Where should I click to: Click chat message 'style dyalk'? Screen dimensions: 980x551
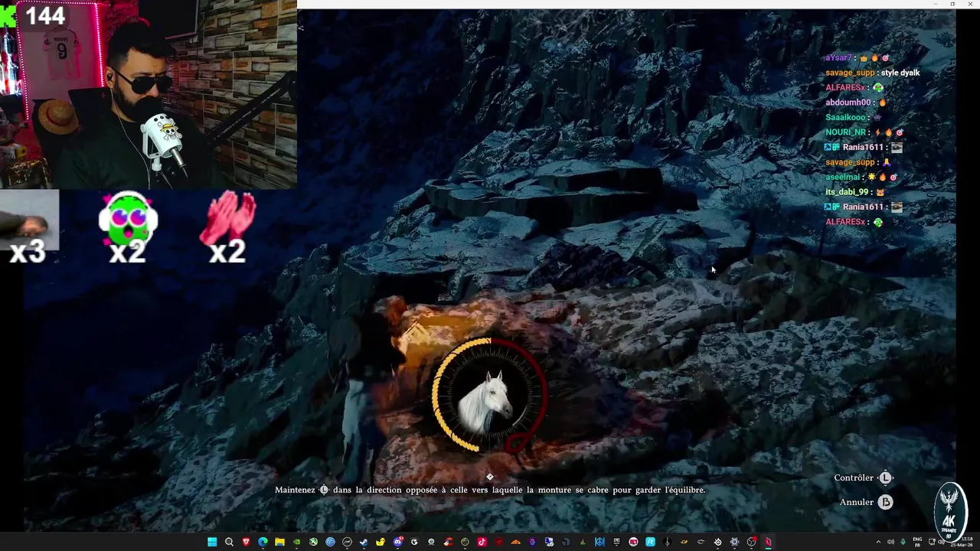(900, 73)
